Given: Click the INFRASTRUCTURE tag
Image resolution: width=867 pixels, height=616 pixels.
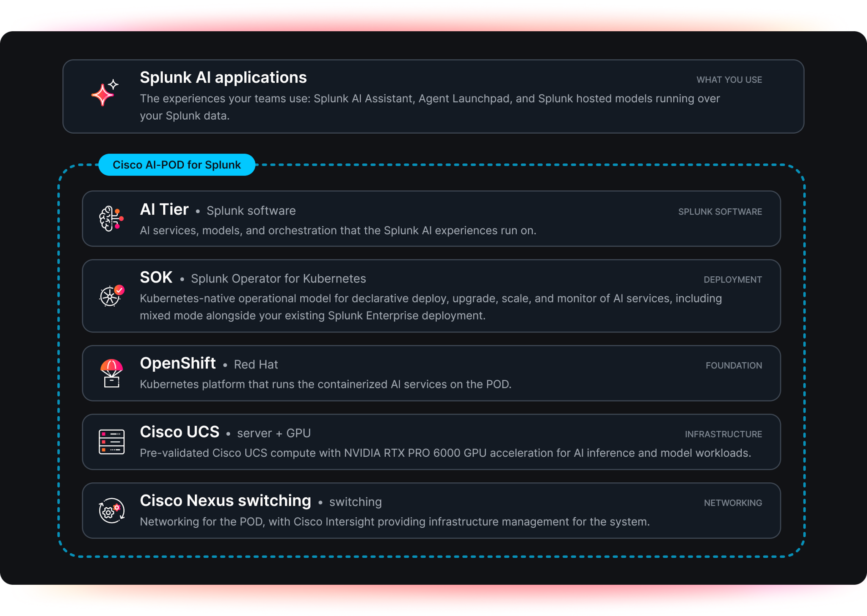Looking at the screenshot, I should 723,434.
